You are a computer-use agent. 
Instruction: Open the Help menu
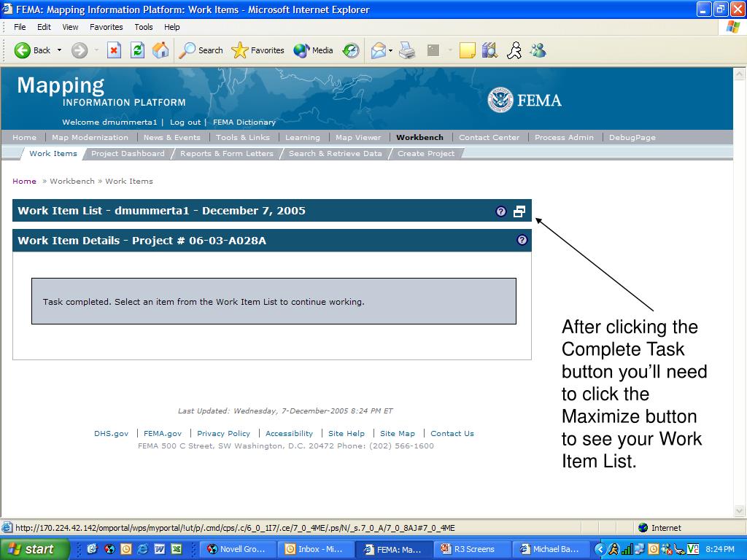pyautogui.click(x=172, y=27)
